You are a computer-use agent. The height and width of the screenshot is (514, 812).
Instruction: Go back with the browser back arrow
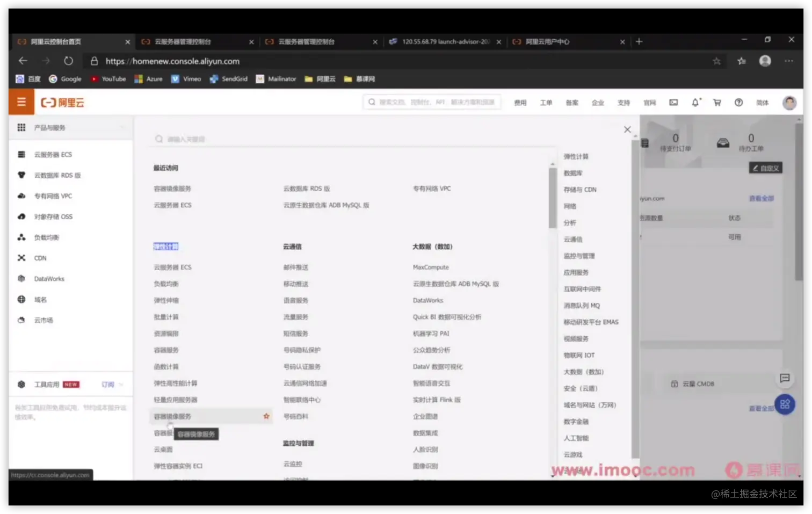click(23, 61)
